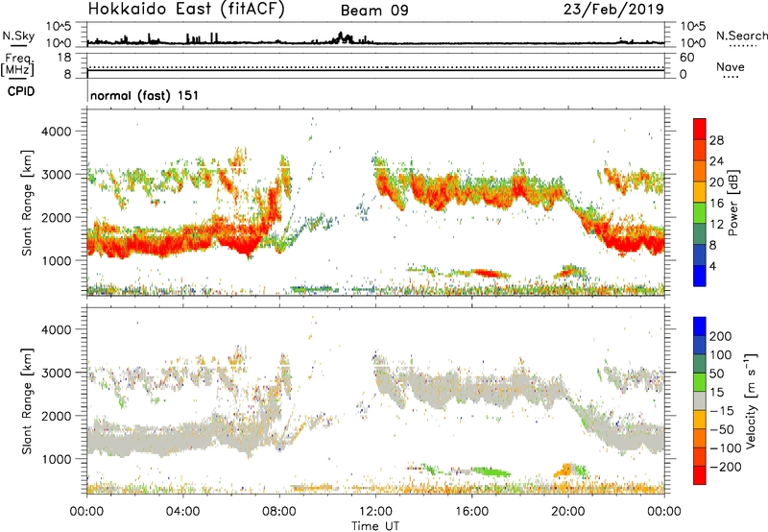Viewport: 768px width, 532px height.
Task: Click the "08:00" time tick label
Action: [x=279, y=512]
